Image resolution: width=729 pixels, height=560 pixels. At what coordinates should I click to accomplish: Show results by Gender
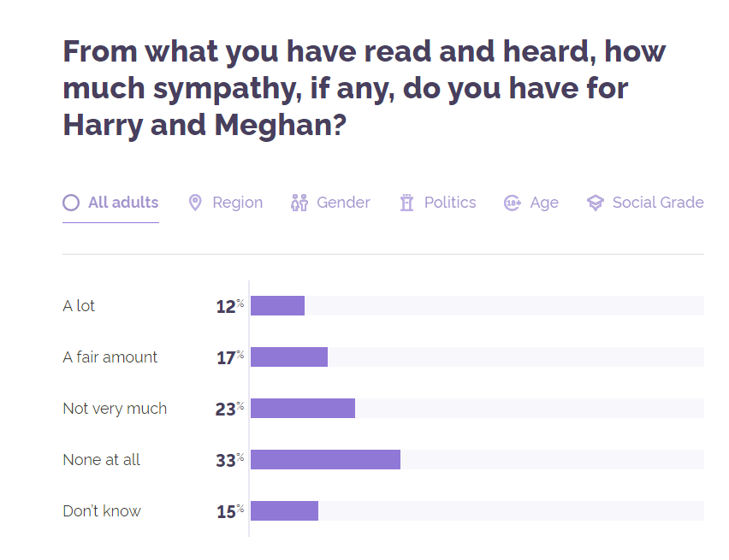coord(343,203)
